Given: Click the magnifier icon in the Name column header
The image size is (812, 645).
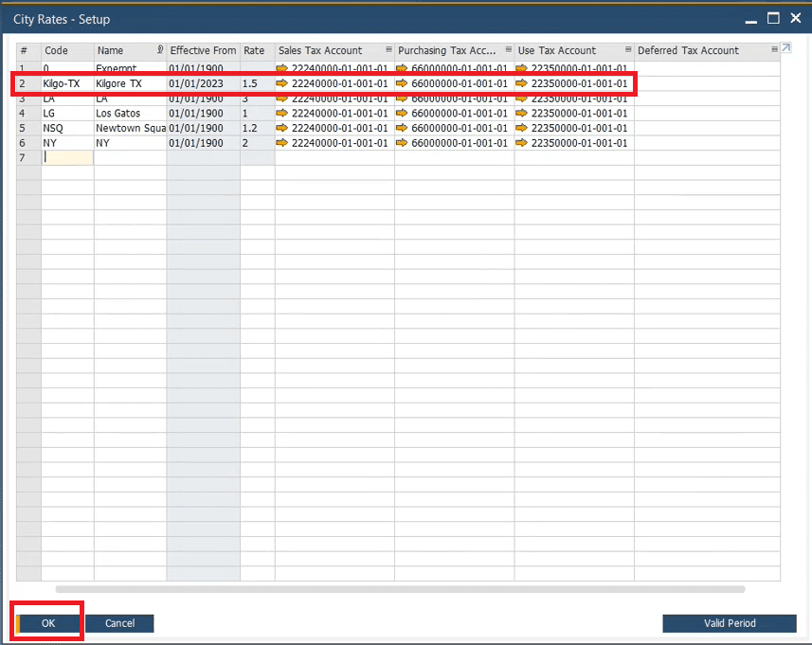Looking at the screenshot, I should tap(160, 48).
